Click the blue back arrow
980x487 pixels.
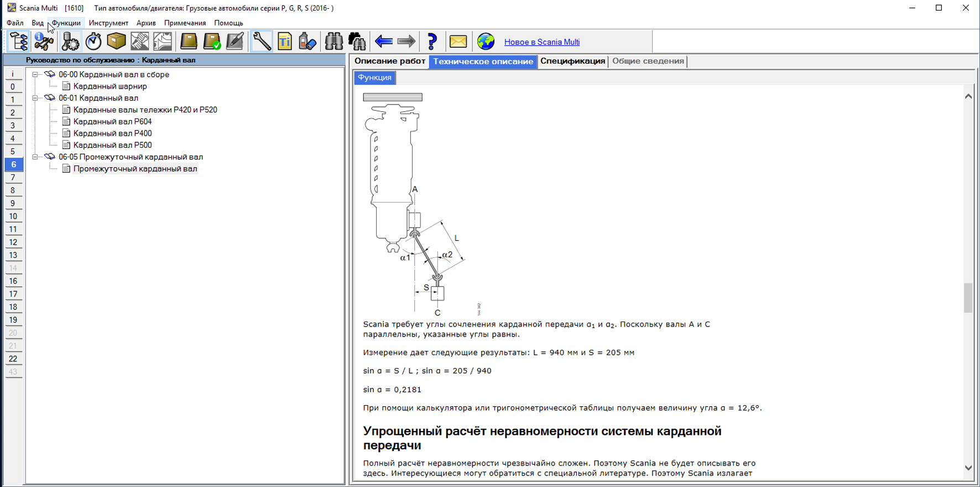(x=383, y=42)
